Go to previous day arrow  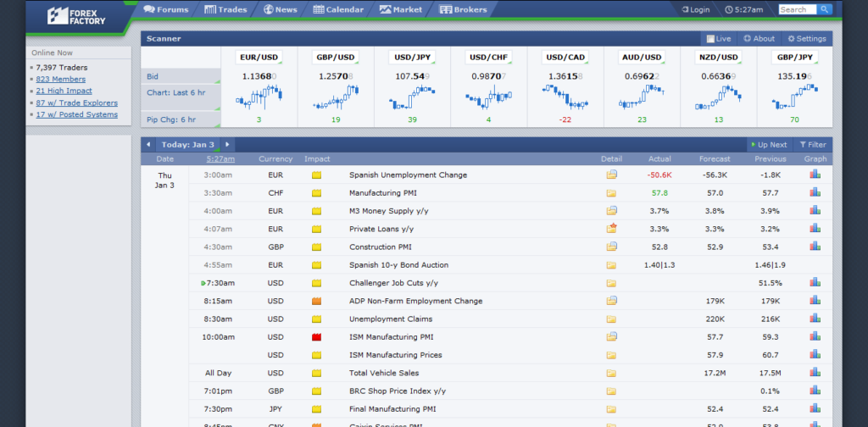pyautogui.click(x=148, y=145)
